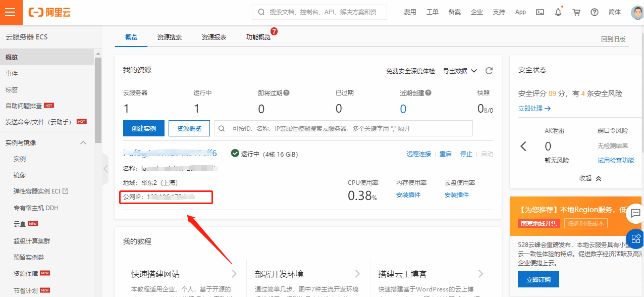This screenshot has height=297, width=644.
Task: Collapse the 实例与镜像 section
Action: pyautogui.click(x=84, y=143)
